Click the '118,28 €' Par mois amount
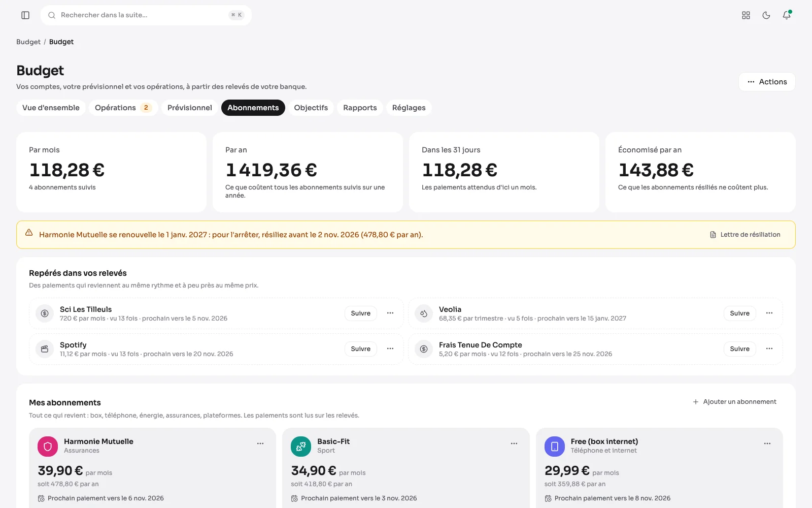 (67, 170)
